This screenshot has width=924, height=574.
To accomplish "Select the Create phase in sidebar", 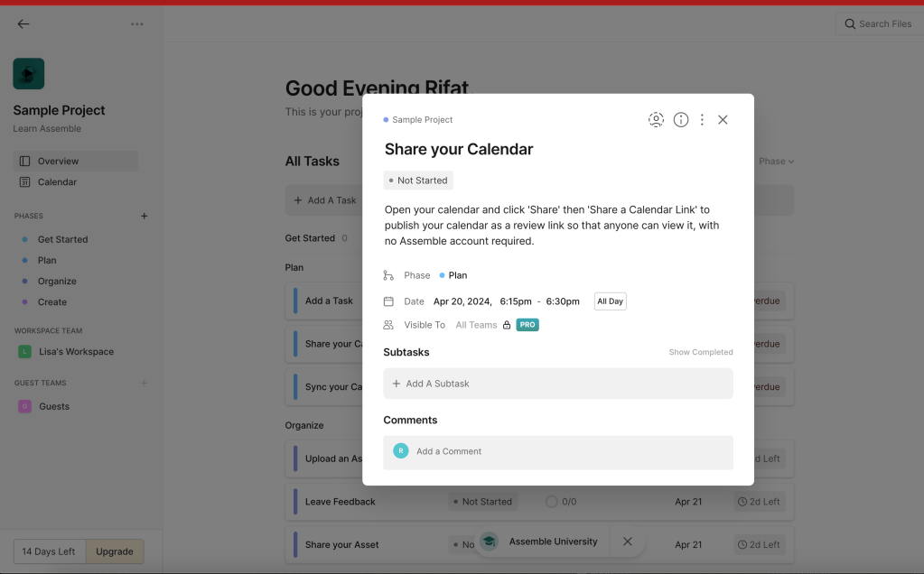I will point(51,302).
